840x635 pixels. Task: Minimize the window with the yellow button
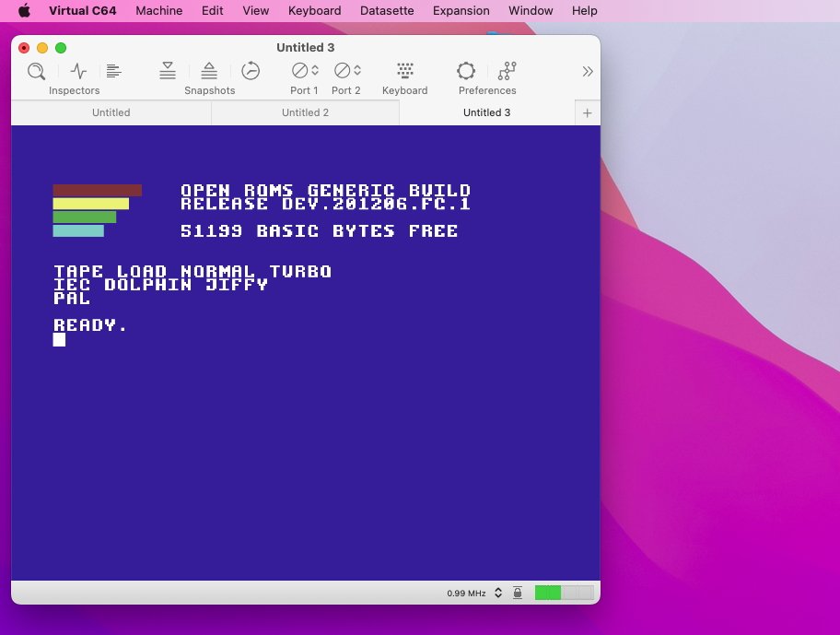point(42,48)
